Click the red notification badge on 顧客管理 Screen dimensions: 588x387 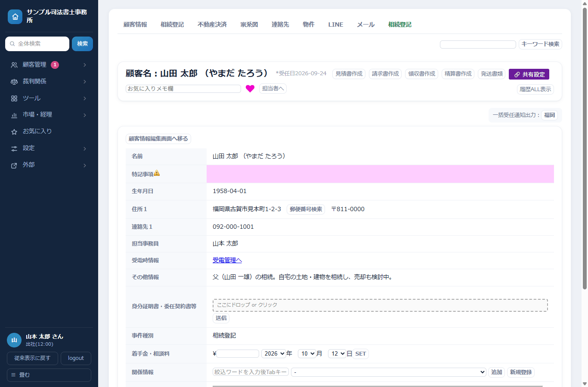click(55, 65)
